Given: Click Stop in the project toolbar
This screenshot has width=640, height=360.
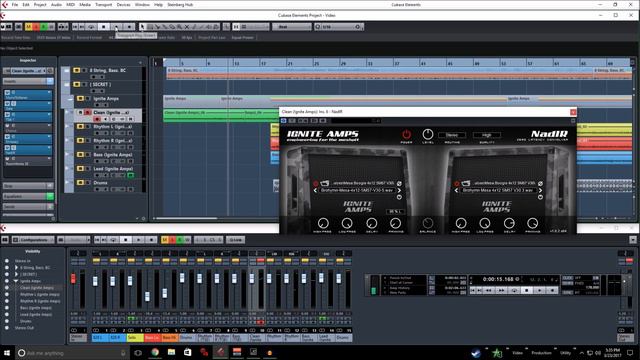Looking at the screenshot, I should (x=104, y=27).
